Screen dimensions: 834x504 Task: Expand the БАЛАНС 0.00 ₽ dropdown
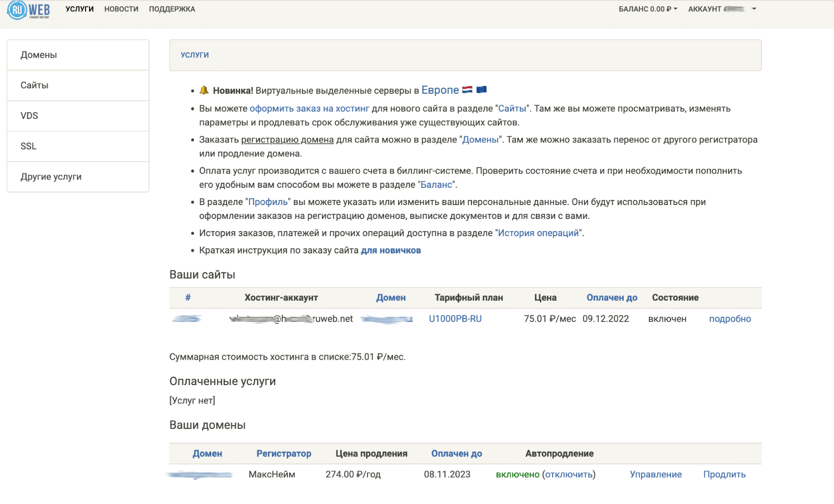point(648,9)
